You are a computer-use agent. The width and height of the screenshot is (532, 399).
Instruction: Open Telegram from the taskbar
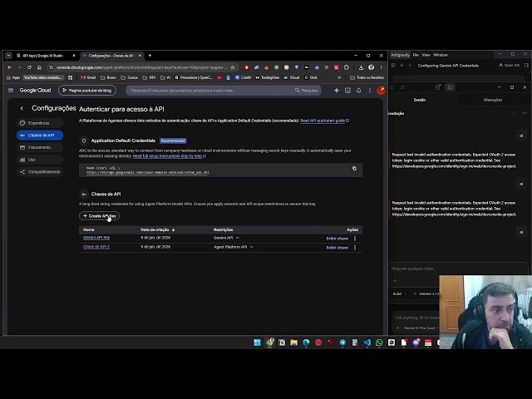(342, 342)
